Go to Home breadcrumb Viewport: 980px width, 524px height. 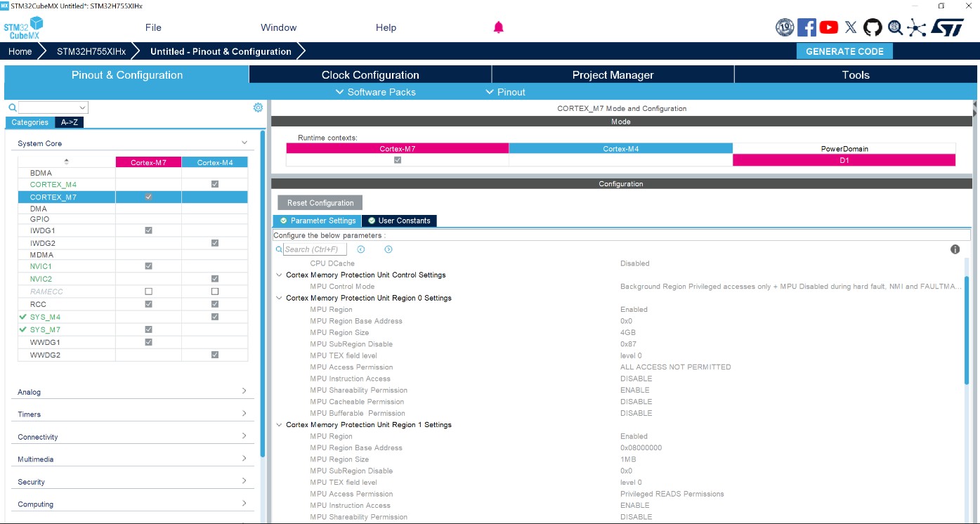click(20, 51)
